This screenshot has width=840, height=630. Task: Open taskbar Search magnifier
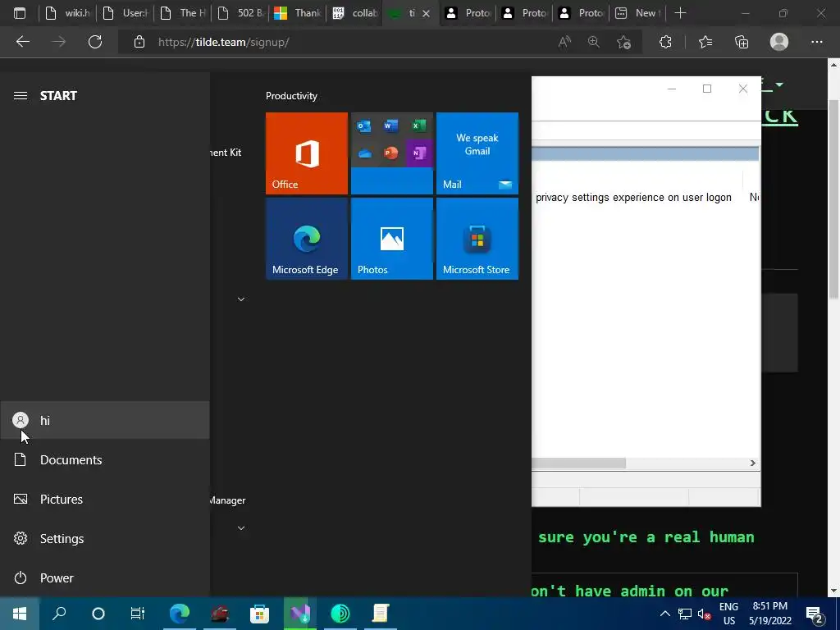59,614
